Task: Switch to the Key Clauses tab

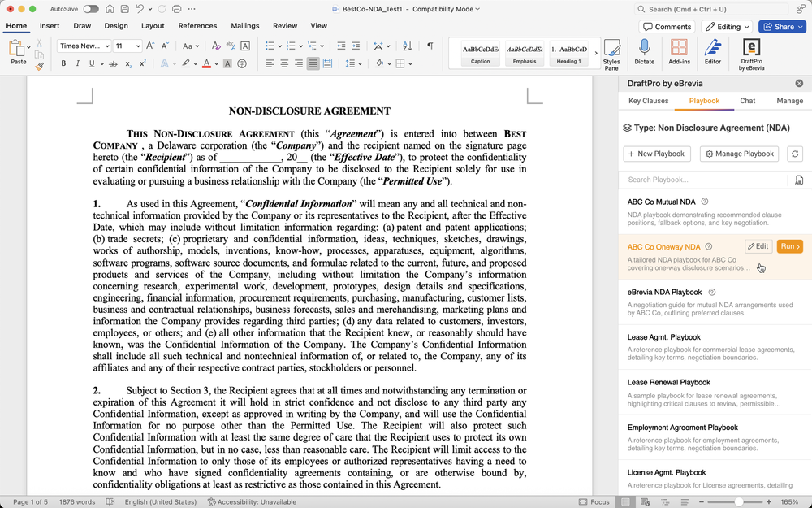Action: coord(648,101)
